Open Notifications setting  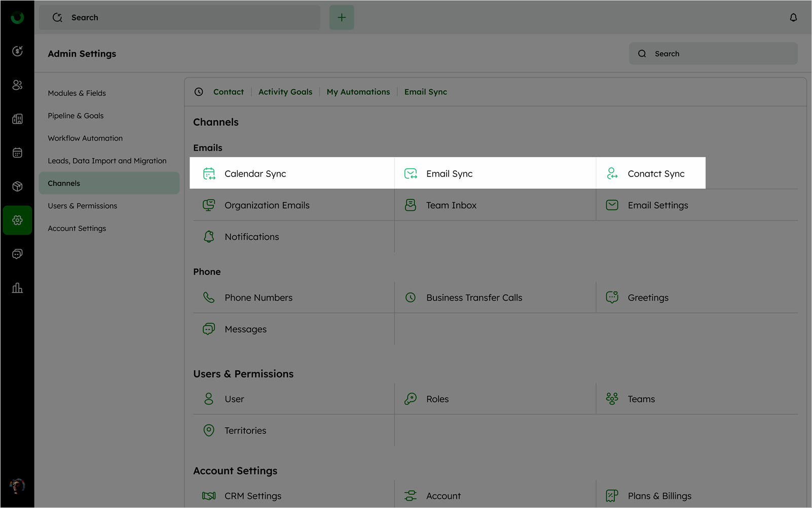click(293, 237)
